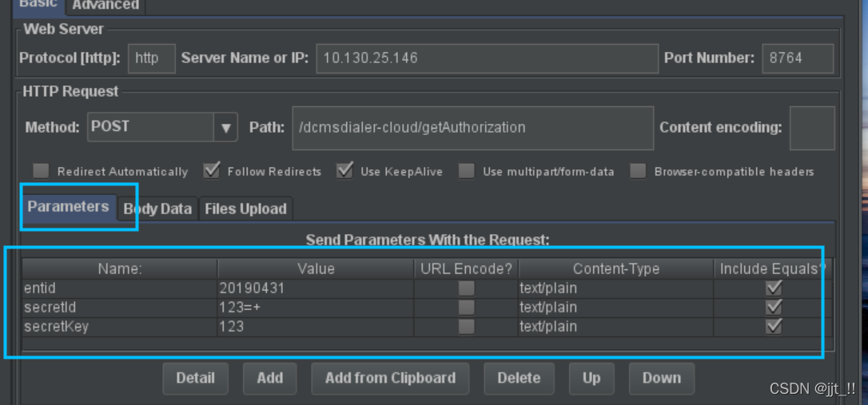Select text/plain cell in secretKey row
868x405 pixels.
[615, 327]
